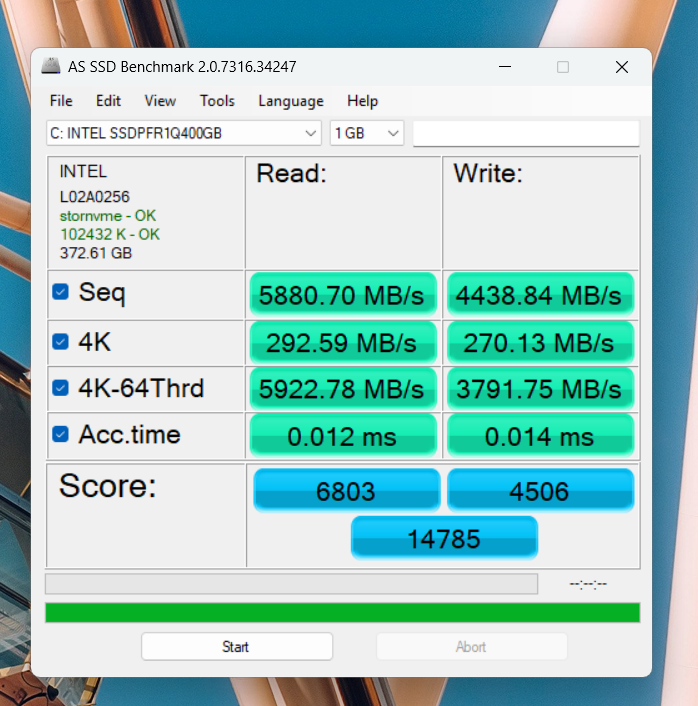Click the empty text field beside the size dropdown
698x706 pixels.
pyautogui.click(x=525, y=134)
